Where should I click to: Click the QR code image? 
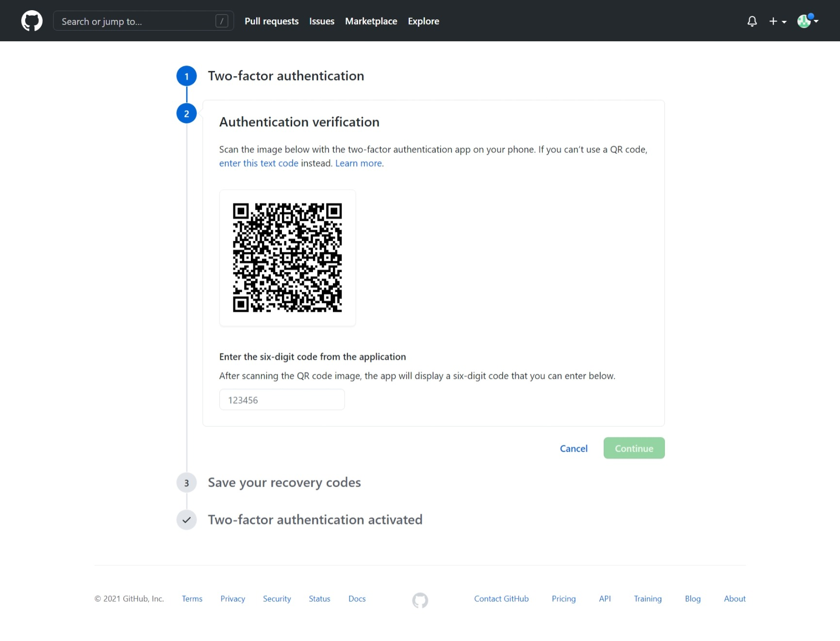[287, 258]
